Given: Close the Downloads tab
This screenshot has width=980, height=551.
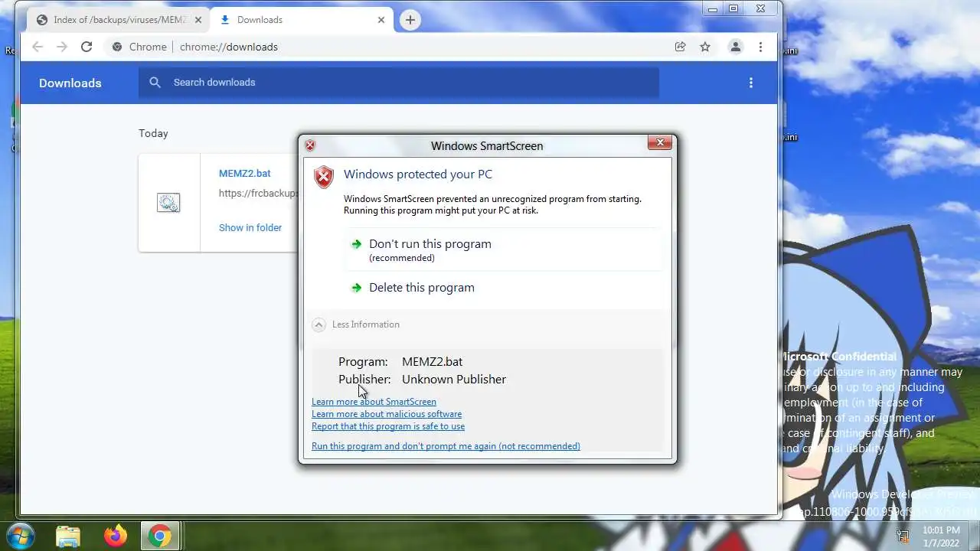Looking at the screenshot, I should [x=381, y=20].
